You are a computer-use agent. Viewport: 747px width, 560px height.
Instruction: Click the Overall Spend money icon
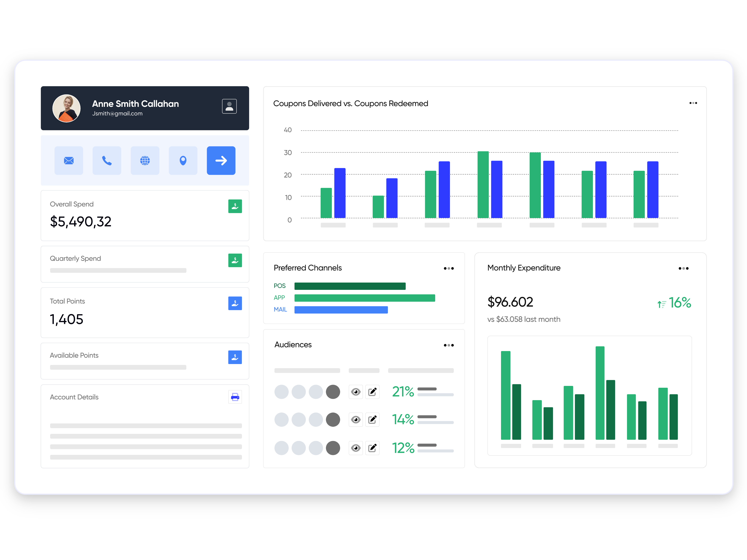[235, 206]
